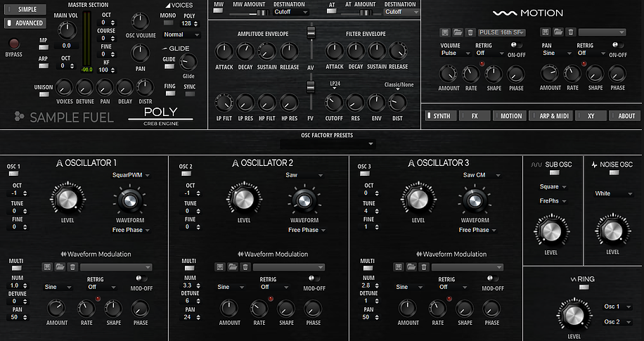Open Oscillator 1 waveform modulation preset folder
644x341 pixels.
(x=60, y=267)
